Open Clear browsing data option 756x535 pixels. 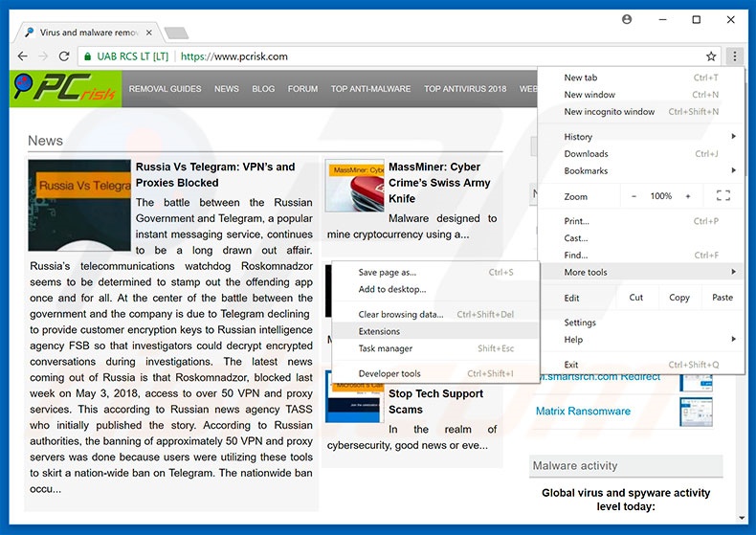click(x=401, y=314)
